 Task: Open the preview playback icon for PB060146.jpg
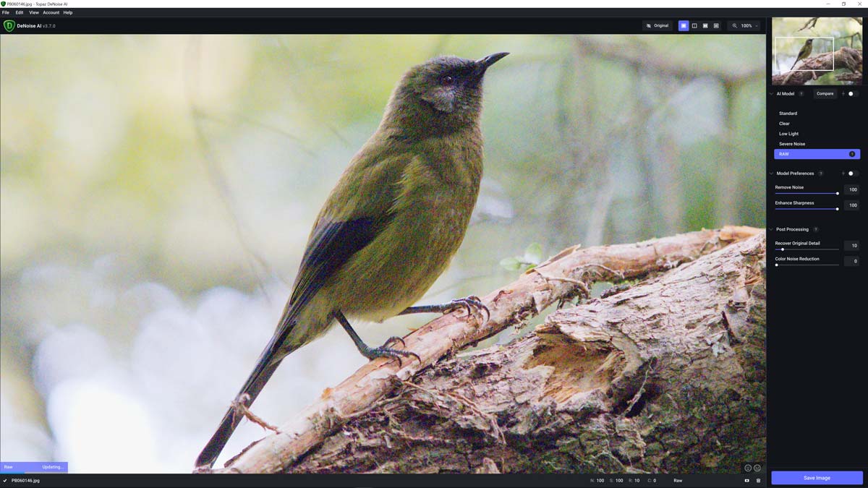[746, 480]
